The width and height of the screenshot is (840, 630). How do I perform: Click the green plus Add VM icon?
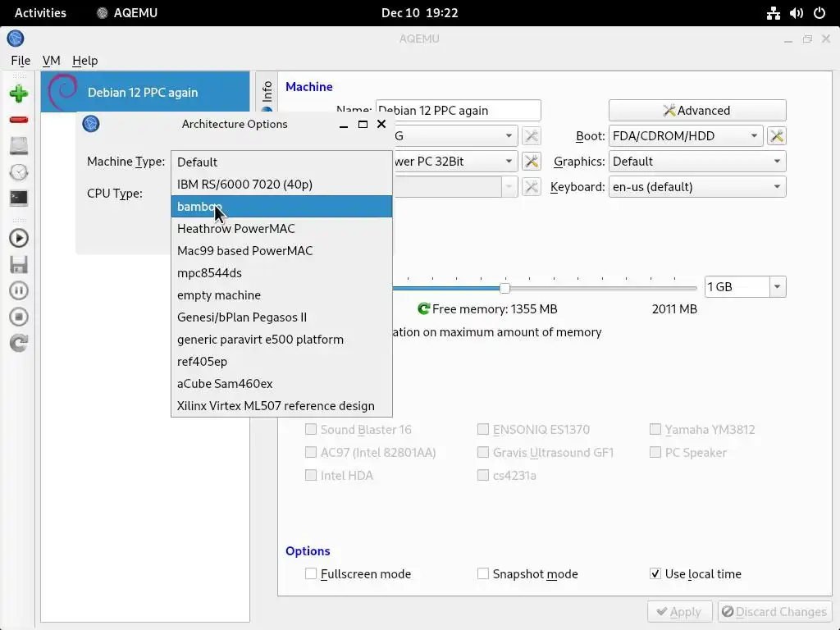[19, 94]
